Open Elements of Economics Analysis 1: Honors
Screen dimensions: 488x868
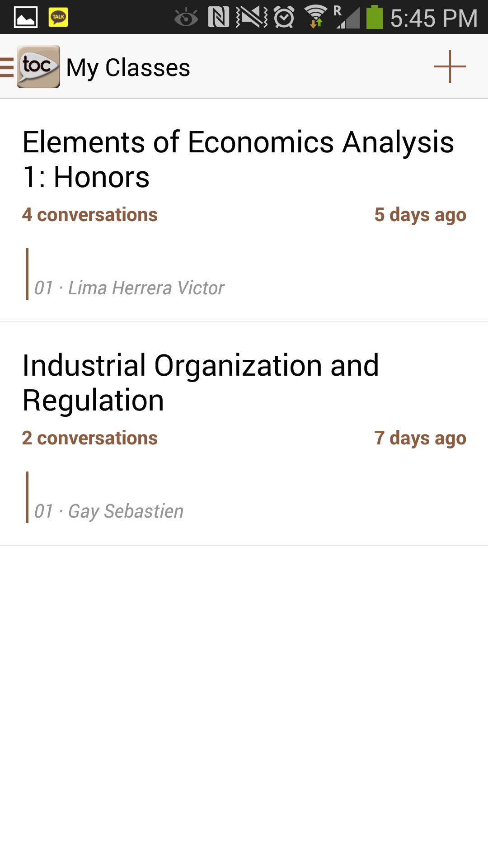238,159
